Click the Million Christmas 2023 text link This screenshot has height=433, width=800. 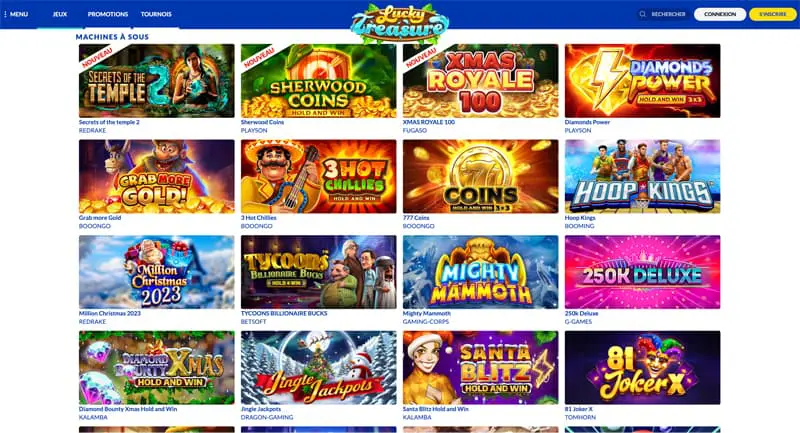pyautogui.click(x=110, y=313)
